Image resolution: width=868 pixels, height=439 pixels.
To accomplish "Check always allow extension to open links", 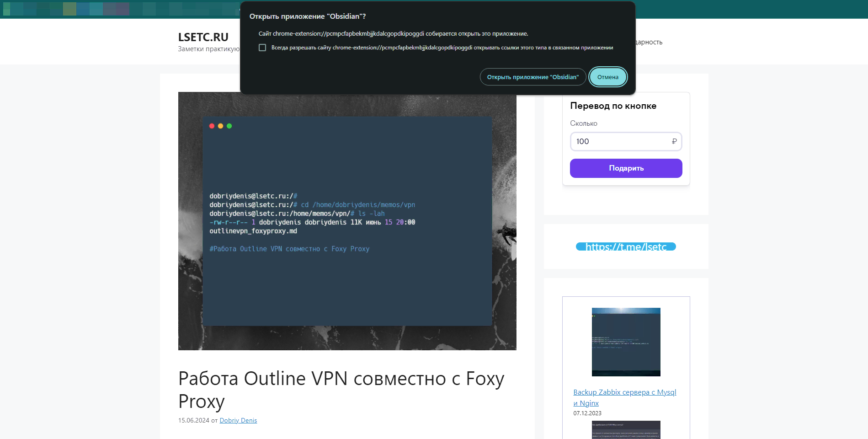I will [262, 48].
